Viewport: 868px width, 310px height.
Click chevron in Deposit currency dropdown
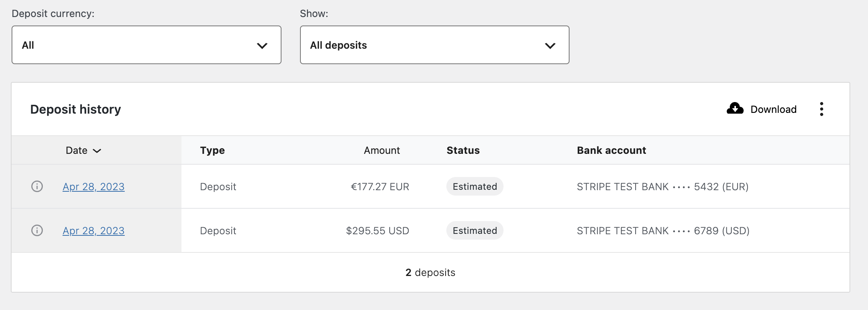(x=262, y=46)
